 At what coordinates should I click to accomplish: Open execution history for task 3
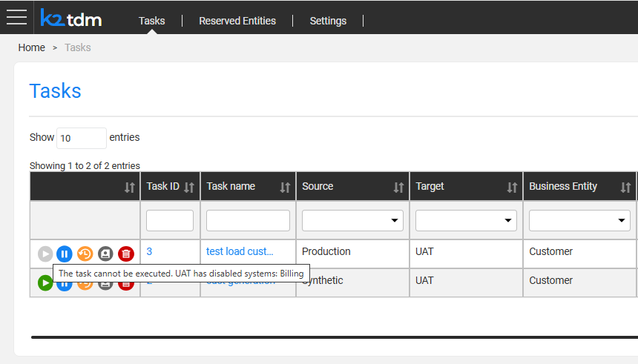[x=85, y=254]
